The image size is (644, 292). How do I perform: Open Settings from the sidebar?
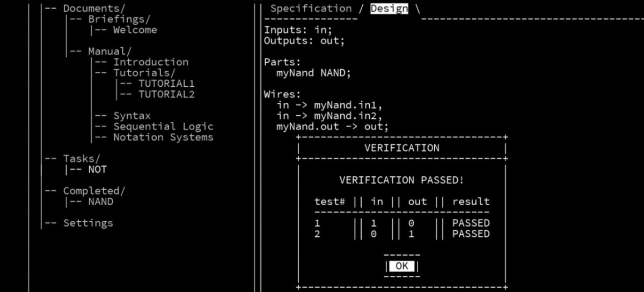88,223
